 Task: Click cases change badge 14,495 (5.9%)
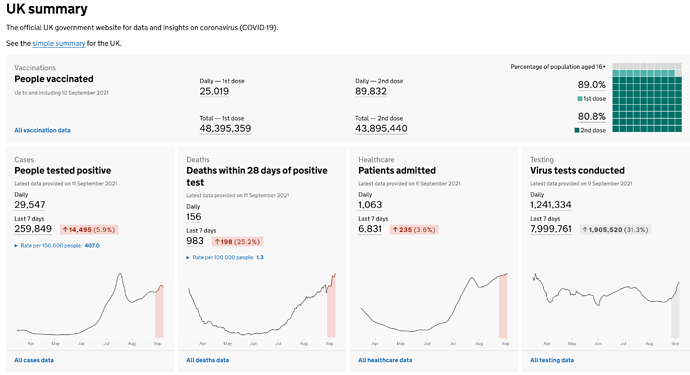(x=89, y=230)
